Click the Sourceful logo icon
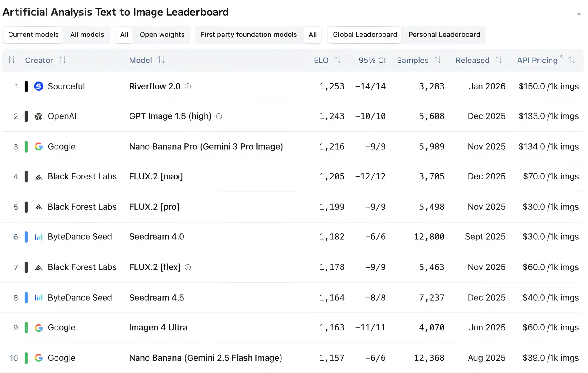 coord(39,86)
